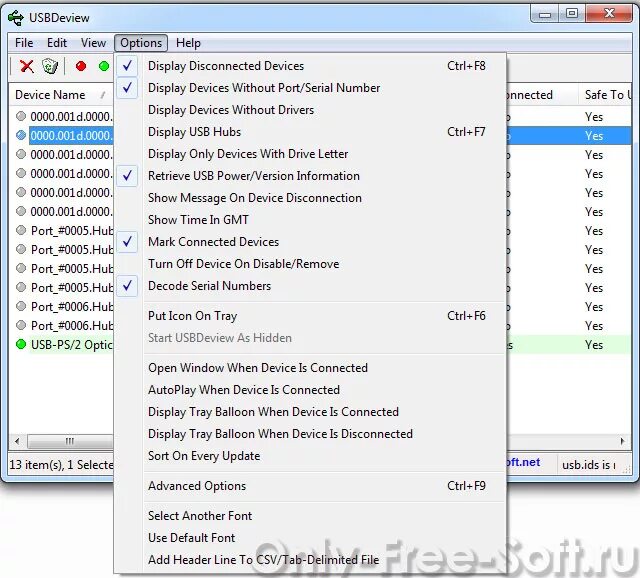This screenshot has height=578, width=640.
Task: Open the nirsoft.net link in status bar
Action: point(523,462)
